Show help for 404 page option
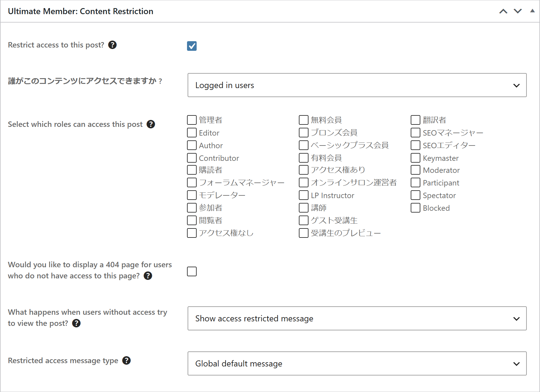Image resolution: width=540 pixels, height=392 pixels. [x=148, y=276]
